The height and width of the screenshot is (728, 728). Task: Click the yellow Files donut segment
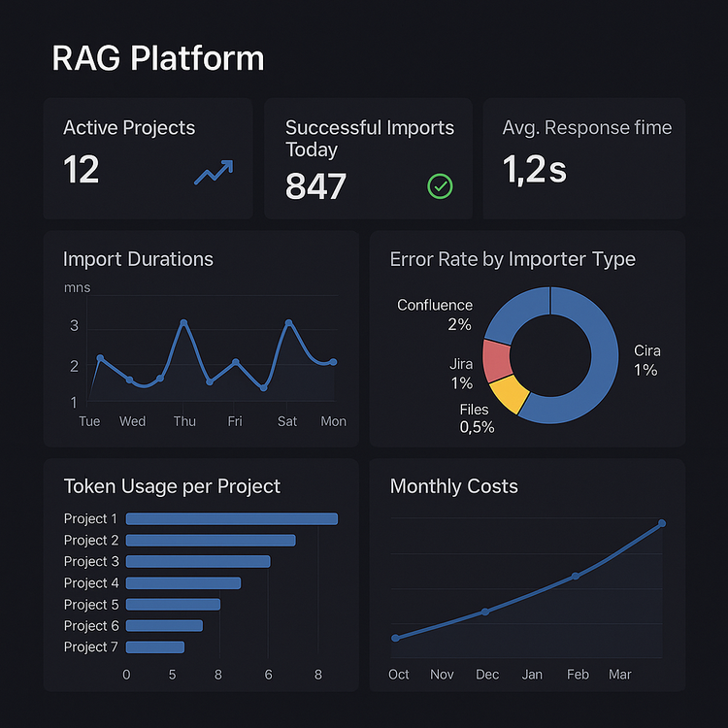[510, 393]
